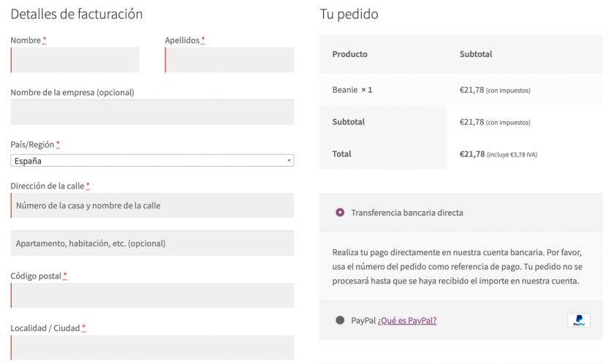Click the España dropdown arrow

289,161
